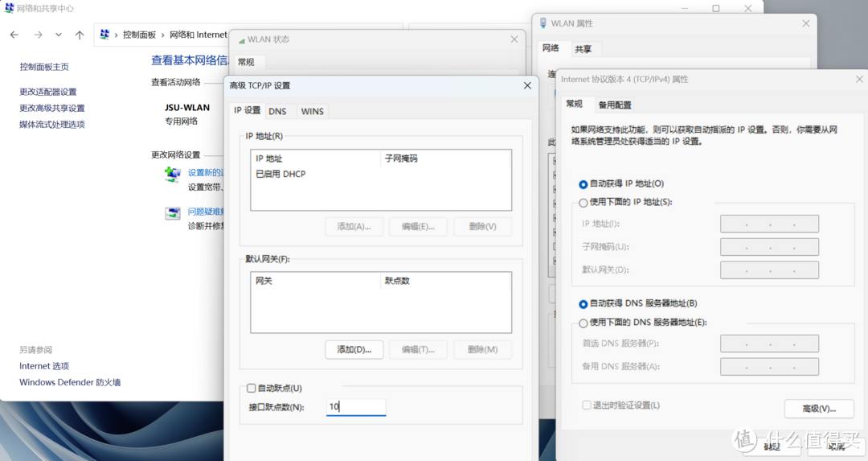The height and width of the screenshot is (461, 868).
Task: Open 媒体流式处理选项 link
Action: click(x=52, y=124)
